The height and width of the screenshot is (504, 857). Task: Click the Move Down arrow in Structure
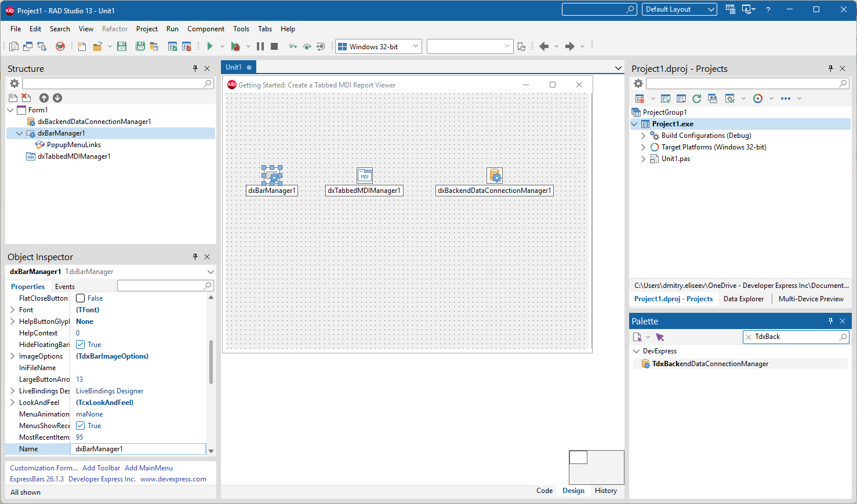tap(57, 98)
